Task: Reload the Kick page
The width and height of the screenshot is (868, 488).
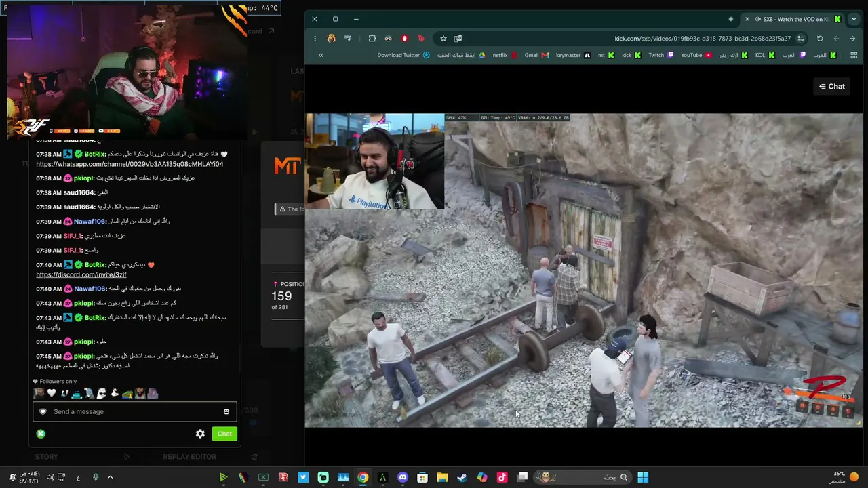Action: click(x=820, y=39)
